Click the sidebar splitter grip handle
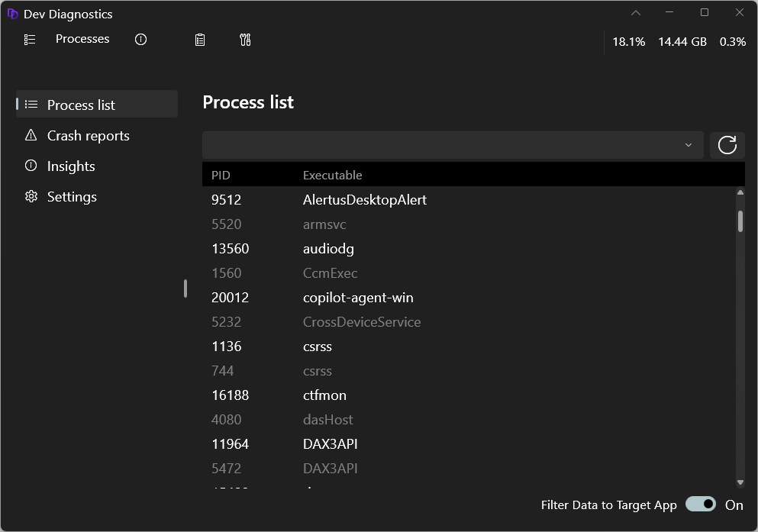The height and width of the screenshot is (532, 758). tap(185, 289)
